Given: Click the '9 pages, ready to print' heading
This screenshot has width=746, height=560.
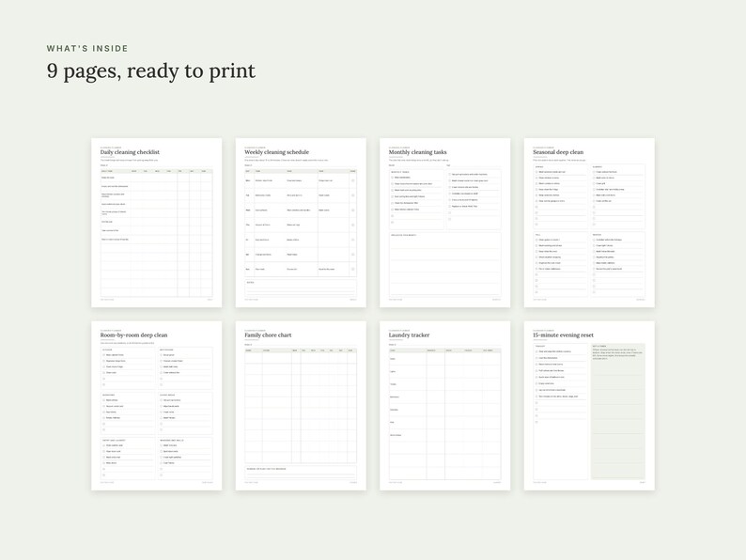Looking at the screenshot, I should point(151,70).
